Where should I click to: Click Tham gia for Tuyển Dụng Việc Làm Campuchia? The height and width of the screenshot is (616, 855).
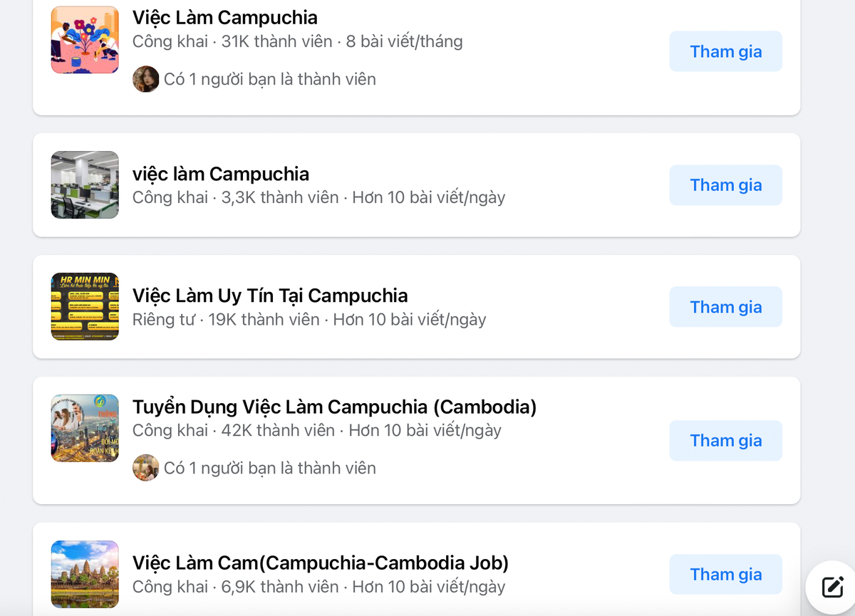tap(725, 441)
